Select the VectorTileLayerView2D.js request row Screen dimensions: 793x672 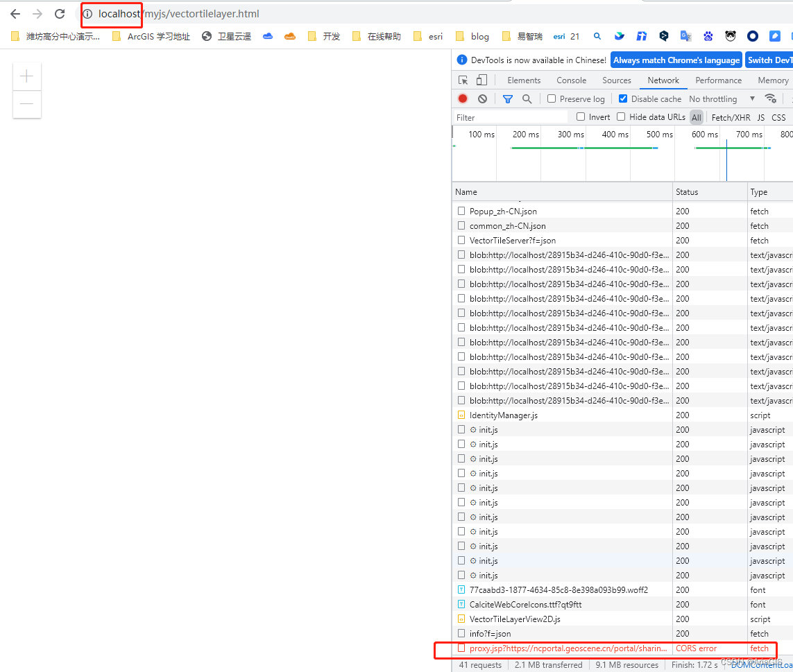[x=622, y=619]
